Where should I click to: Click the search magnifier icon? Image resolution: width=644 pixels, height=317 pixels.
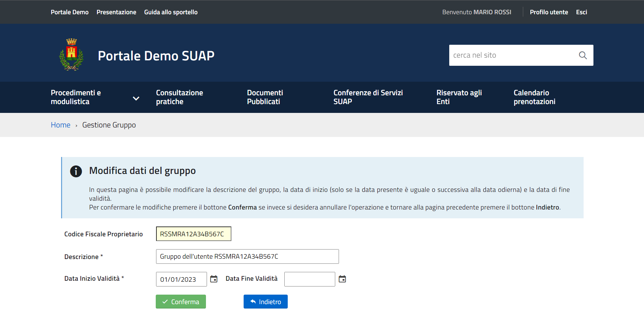point(583,55)
